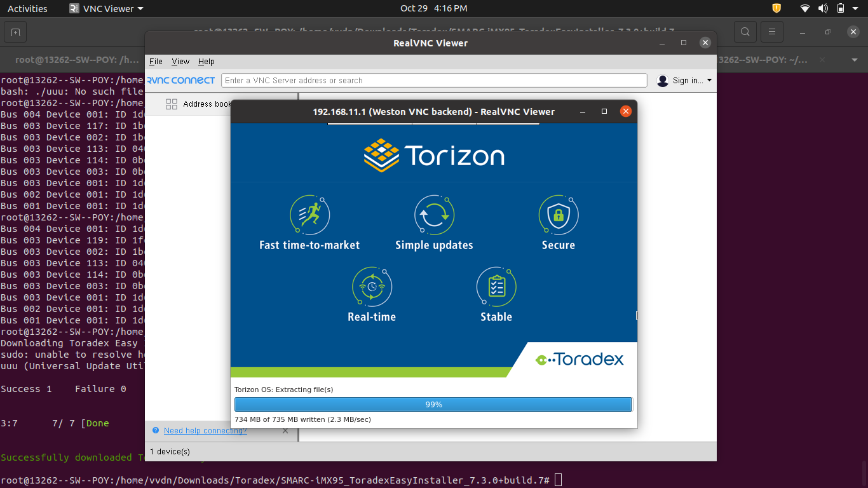This screenshot has height=488, width=868.
Task: Click the Toradex logo in the banner
Action: (580, 360)
